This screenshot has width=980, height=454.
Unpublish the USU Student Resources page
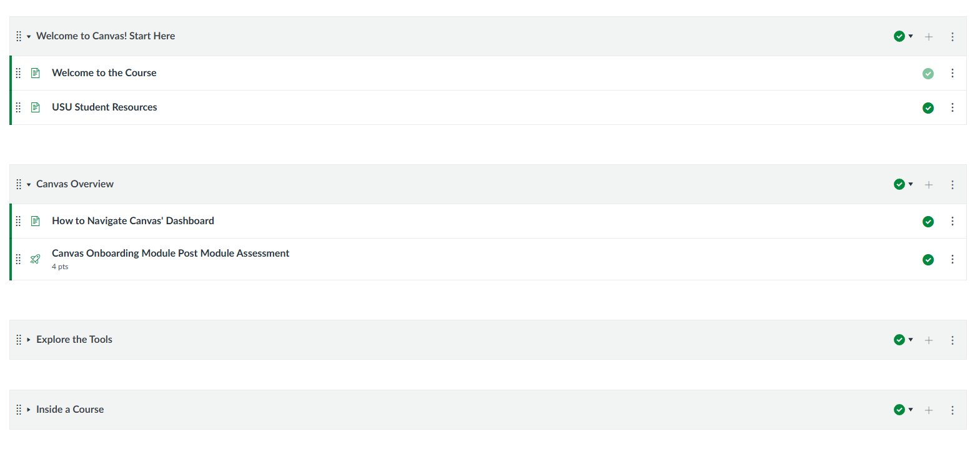[928, 108]
